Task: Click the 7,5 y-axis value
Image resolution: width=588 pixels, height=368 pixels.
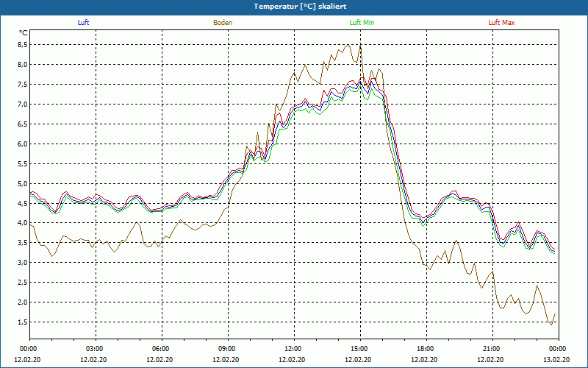Action: pyautogui.click(x=23, y=85)
